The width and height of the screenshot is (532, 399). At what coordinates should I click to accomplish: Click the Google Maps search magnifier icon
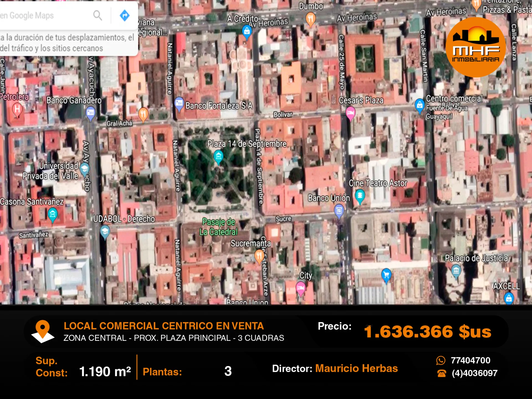pos(98,16)
